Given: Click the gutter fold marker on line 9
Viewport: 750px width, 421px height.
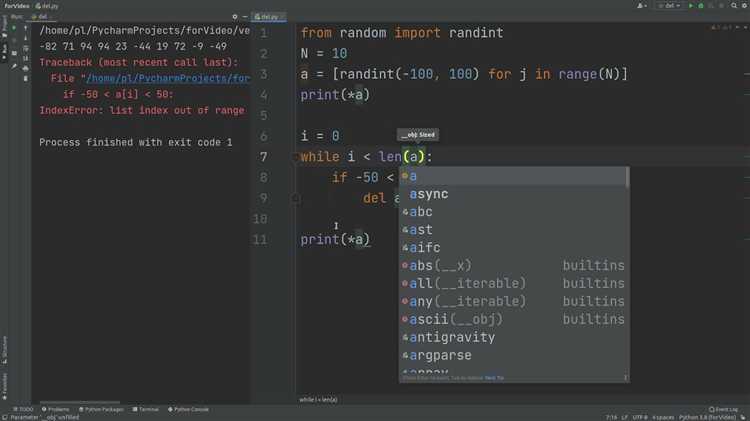Looking at the screenshot, I should pos(296,198).
